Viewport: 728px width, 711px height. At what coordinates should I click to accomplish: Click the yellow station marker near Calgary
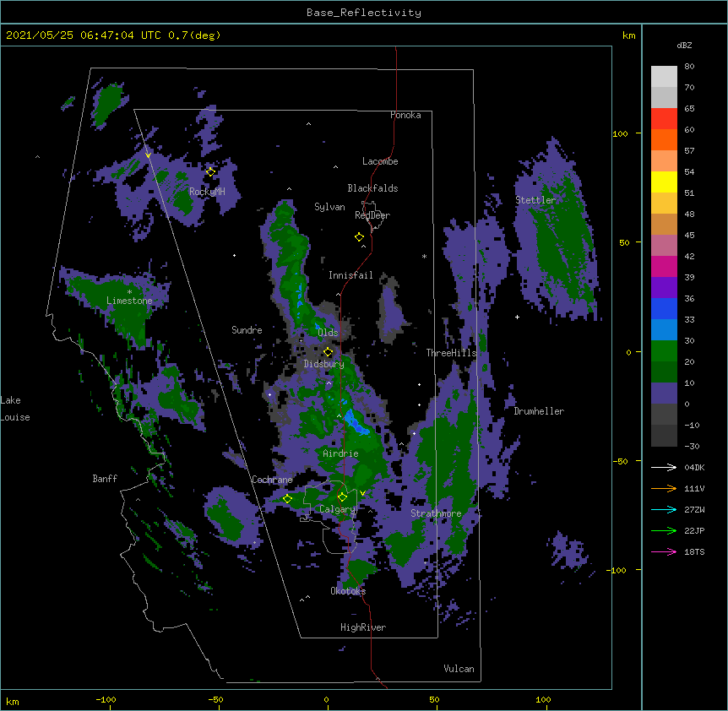[x=342, y=497]
